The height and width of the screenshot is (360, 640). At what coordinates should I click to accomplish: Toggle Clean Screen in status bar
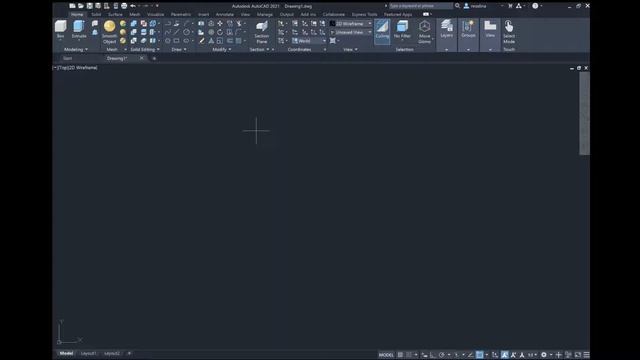click(x=578, y=355)
